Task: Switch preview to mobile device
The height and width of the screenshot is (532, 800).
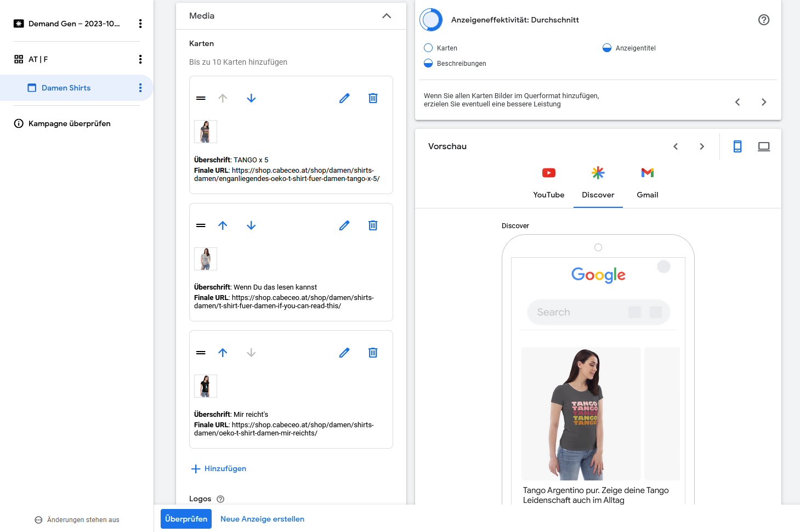Action: click(x=737, y=146)
